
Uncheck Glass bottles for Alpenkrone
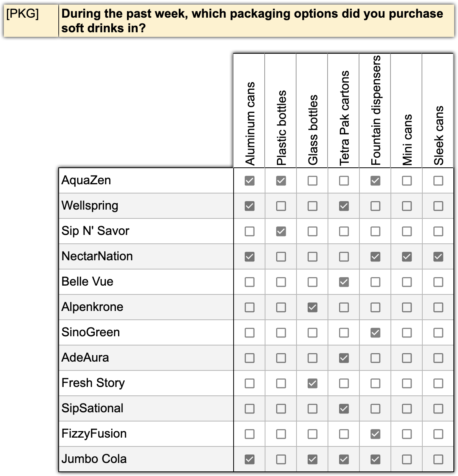312,307
